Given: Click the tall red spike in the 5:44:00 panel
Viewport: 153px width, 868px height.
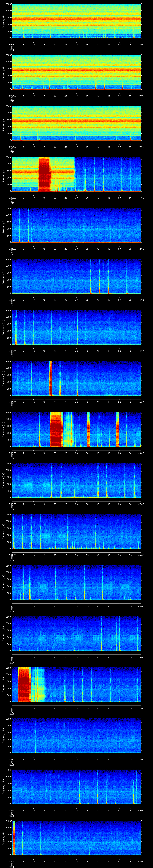Looking at the screenshot, I should [x=51, y=378].
